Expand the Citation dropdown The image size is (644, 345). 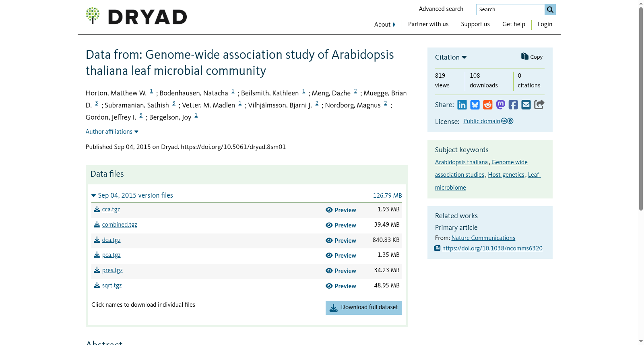pos(451,57)
